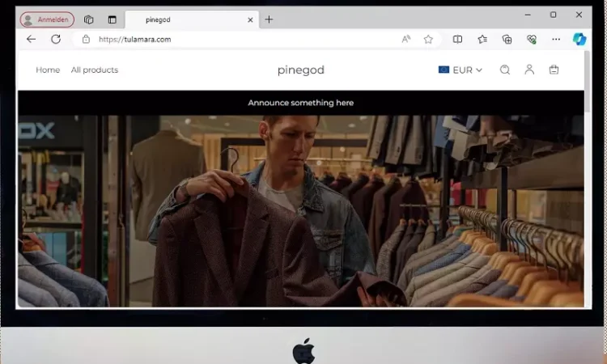This screenshot has width=607, height=364.
Task: Go to the Home page link
Action: [48, 70]
